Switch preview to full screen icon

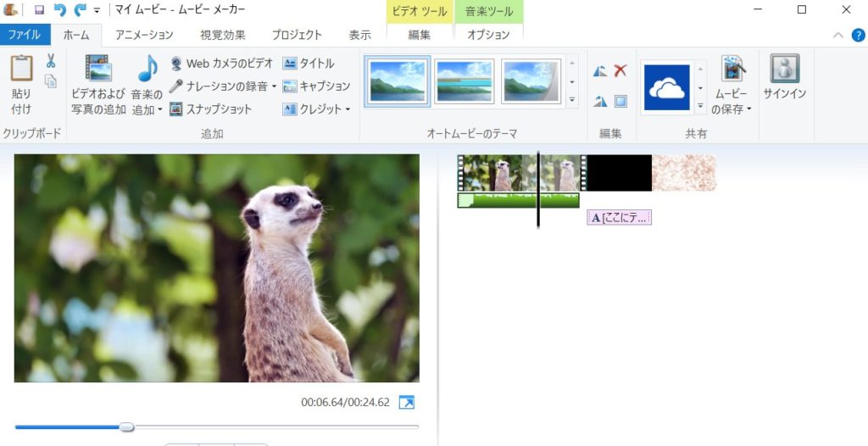[x=406, y=402]
